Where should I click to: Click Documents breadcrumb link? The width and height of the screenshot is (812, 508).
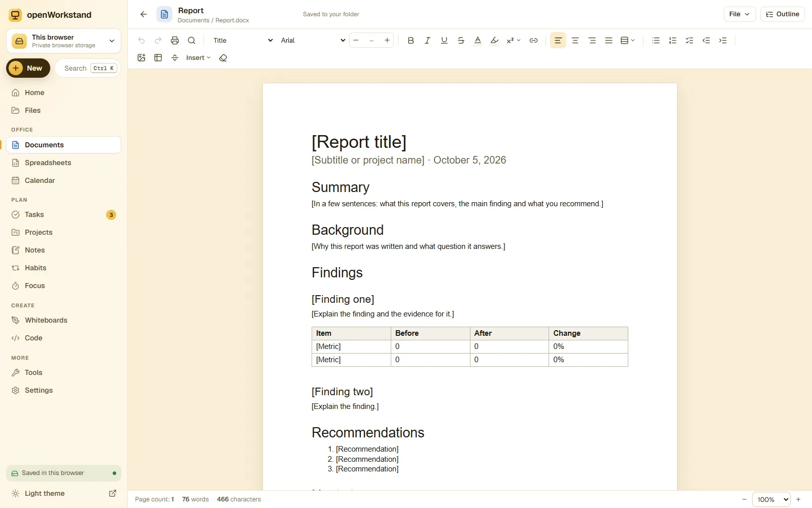(193, 20)
